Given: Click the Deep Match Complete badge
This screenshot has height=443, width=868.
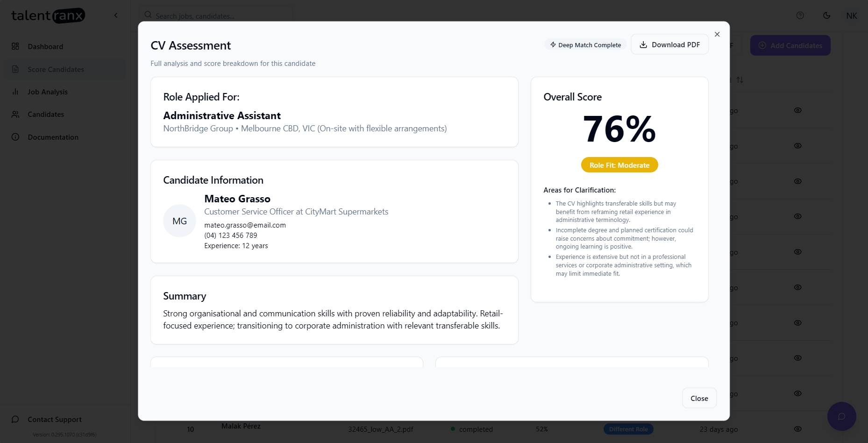Looking at the screenshot, I should point(585,45).
